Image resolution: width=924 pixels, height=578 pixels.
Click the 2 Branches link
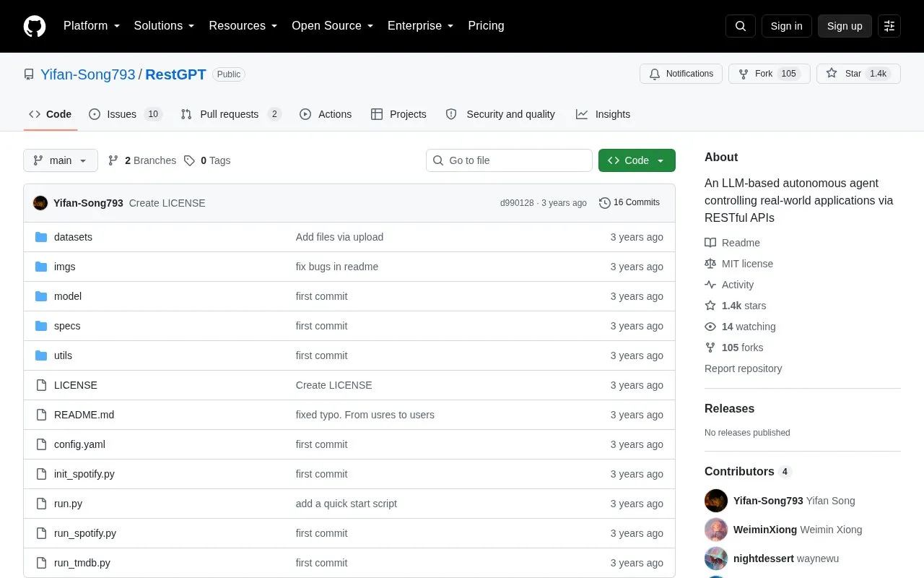tap(142, 160)
